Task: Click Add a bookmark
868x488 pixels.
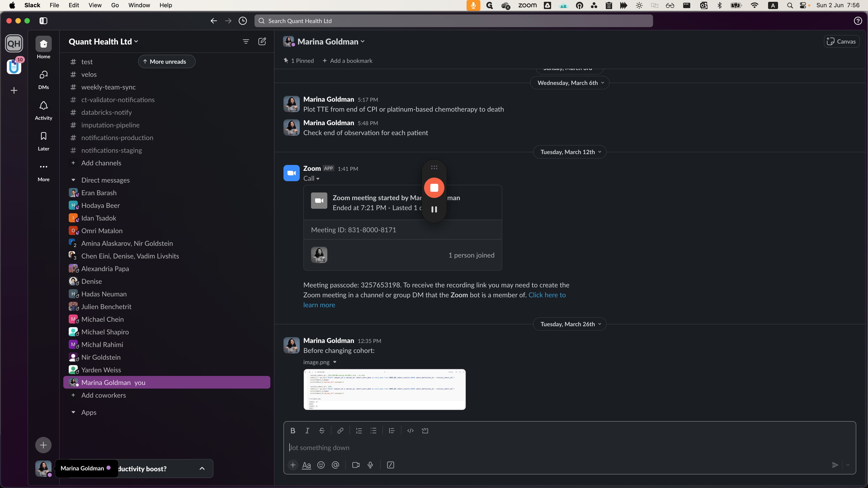Action: pos(347,61)
